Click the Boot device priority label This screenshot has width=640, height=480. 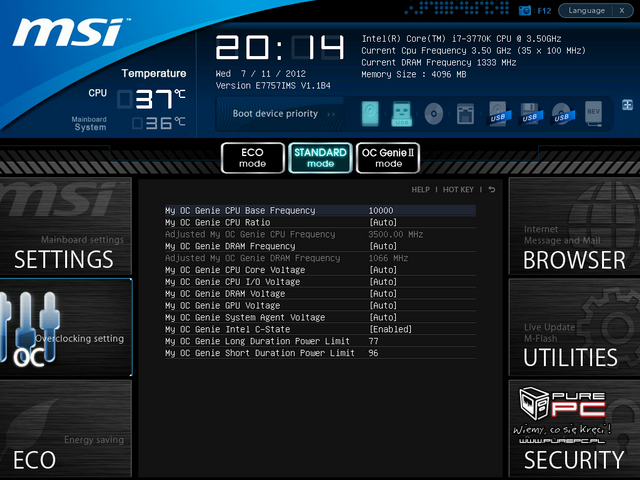click(275, 113)
